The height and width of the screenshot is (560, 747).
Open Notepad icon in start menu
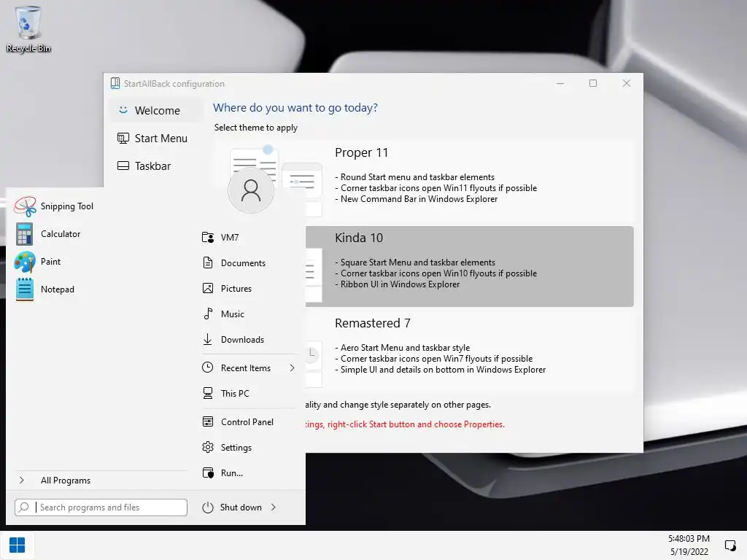[24, 289]
